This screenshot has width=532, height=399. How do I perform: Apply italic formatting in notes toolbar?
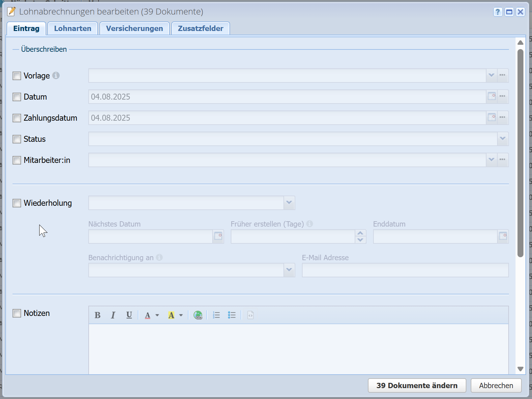pyautogui.click(x=113, y=315)
